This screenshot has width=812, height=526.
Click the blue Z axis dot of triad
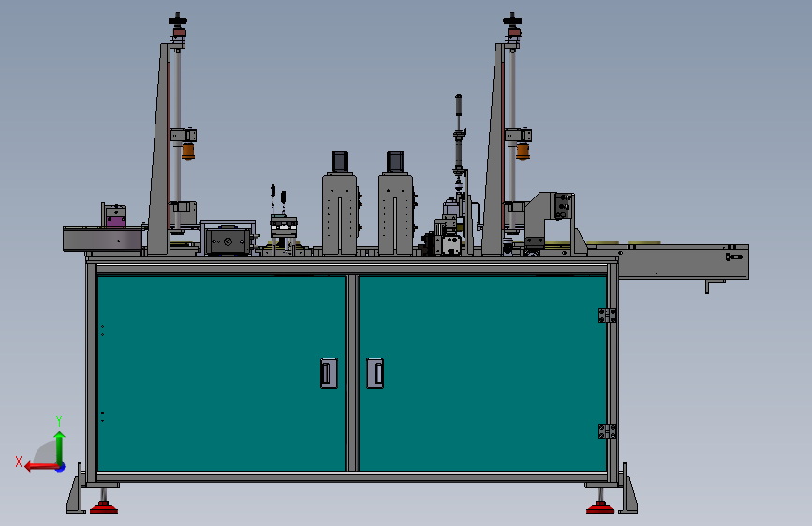click(x=61, y=468)
